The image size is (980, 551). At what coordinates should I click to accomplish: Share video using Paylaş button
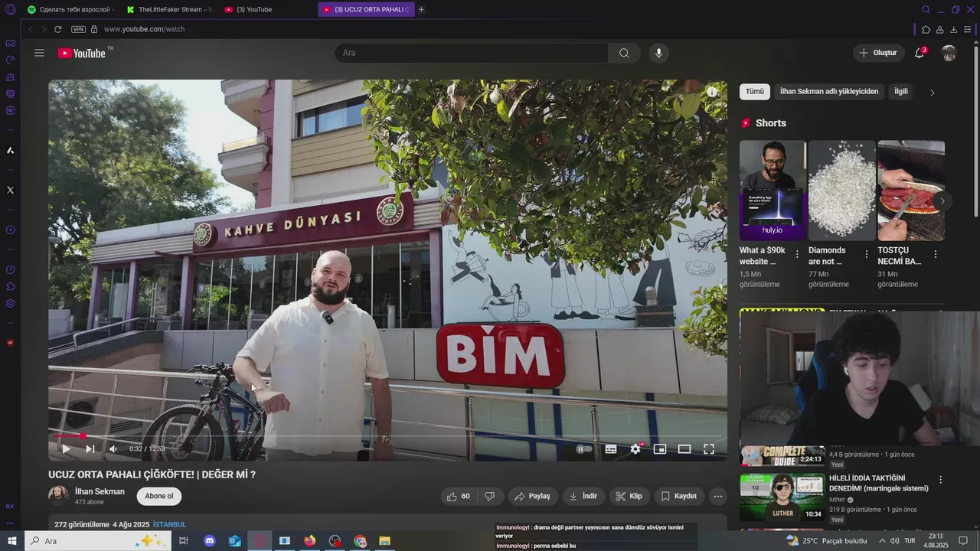click(532, 496)
